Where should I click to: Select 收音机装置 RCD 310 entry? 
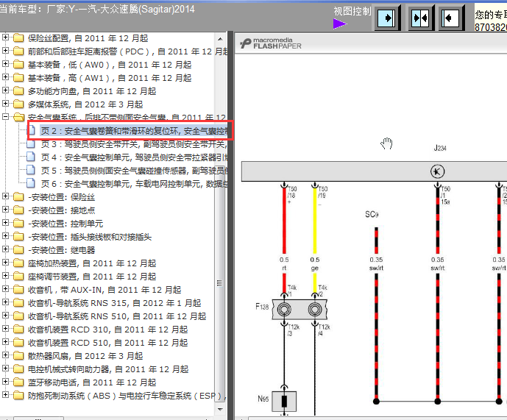(107, 330)
